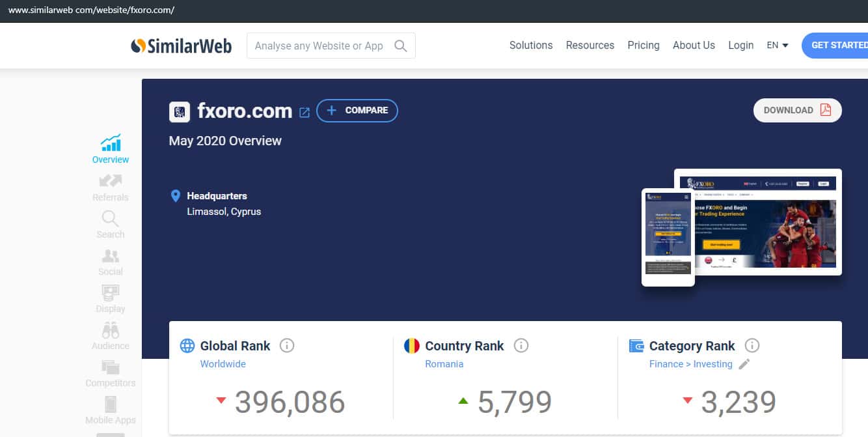
Task: Click the Headquarters location pin icon
Action: [175, 196]
